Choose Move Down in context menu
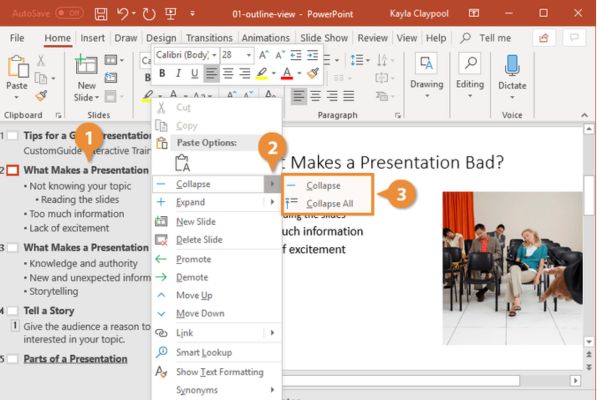Viewport: 600px width, 400px height. (217, 313)
